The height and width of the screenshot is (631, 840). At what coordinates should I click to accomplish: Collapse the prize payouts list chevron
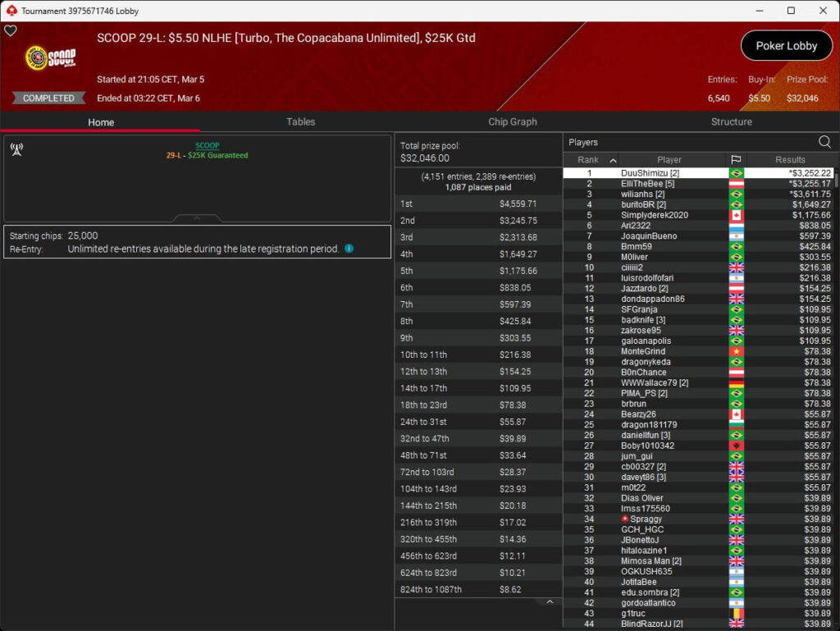pyautogui.click(x=550, y=602)
